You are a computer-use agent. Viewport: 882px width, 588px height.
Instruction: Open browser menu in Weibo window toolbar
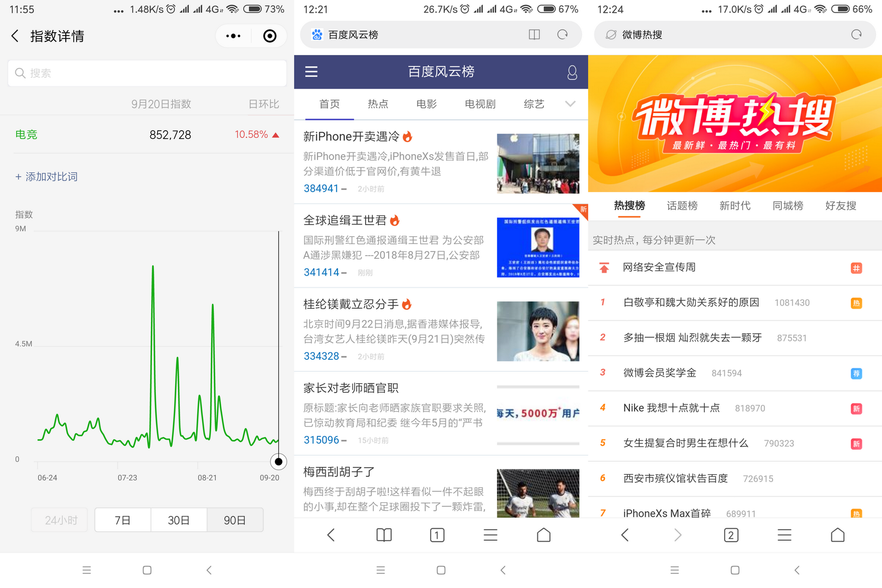tap(785, 535)
